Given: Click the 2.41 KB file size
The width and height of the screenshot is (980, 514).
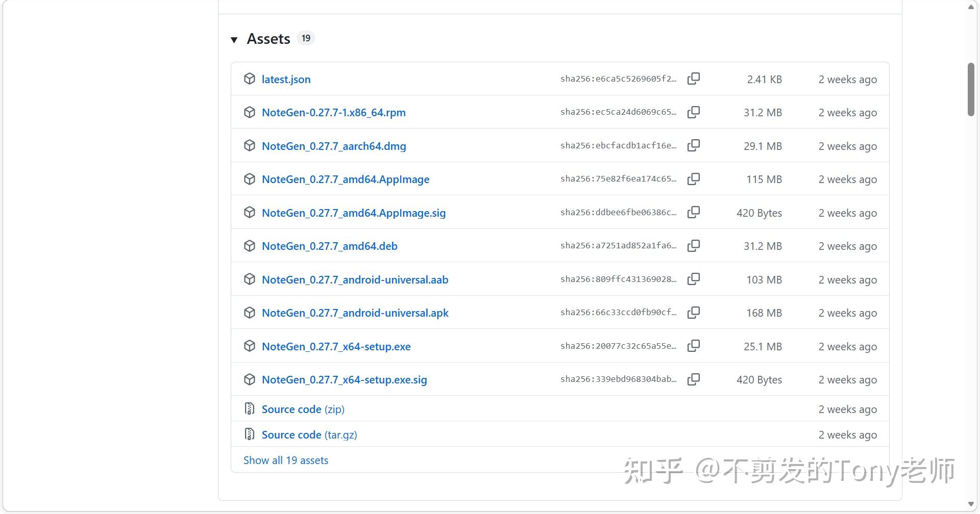Looking at the screenshot, I should click(764, 79).
